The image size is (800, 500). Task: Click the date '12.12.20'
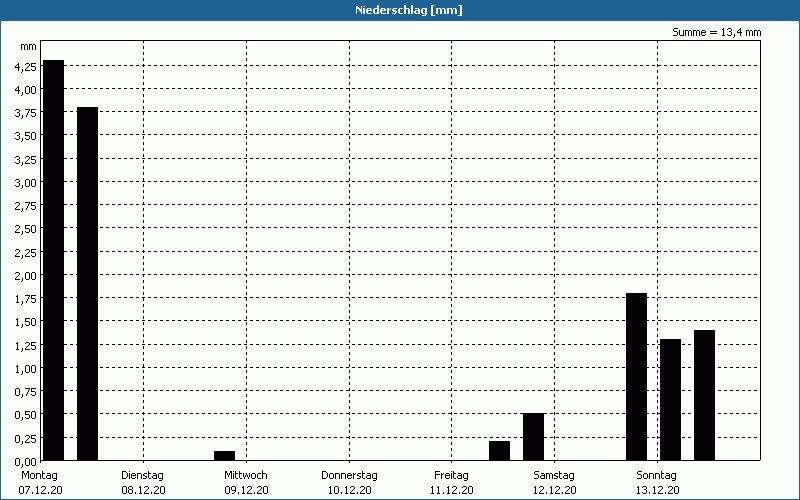555,490
